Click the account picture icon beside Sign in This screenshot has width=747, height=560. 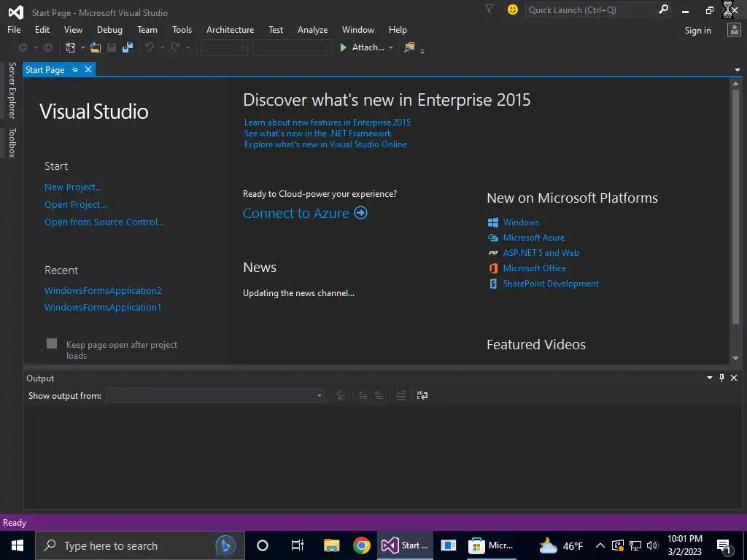(734, 30)
